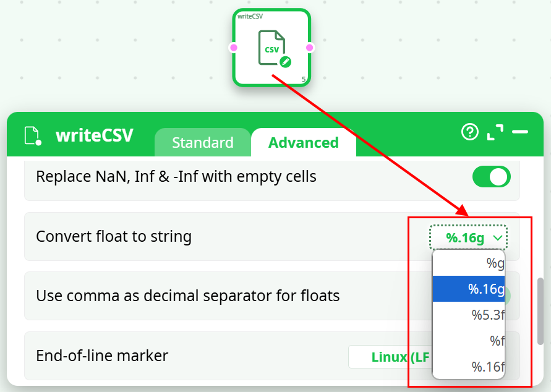
Task: Collapse the Convert float to string dropdown
Action: [x=468, y=237]
